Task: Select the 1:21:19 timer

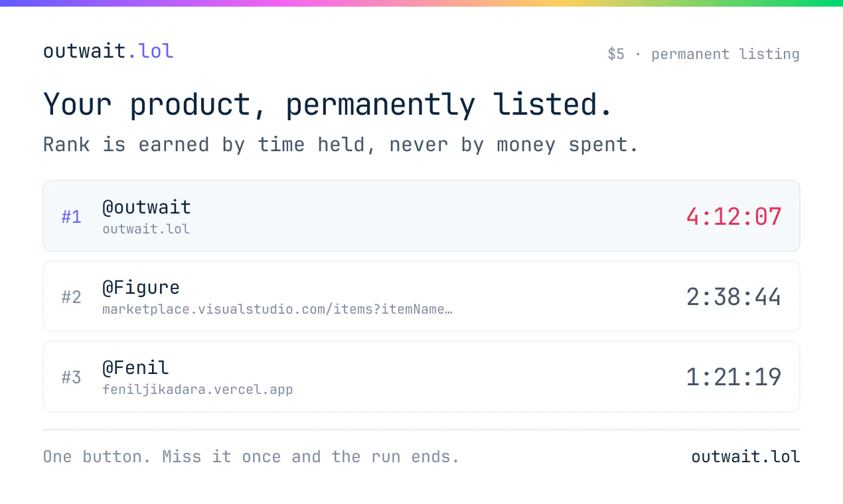Action: (x=734, y=377)
